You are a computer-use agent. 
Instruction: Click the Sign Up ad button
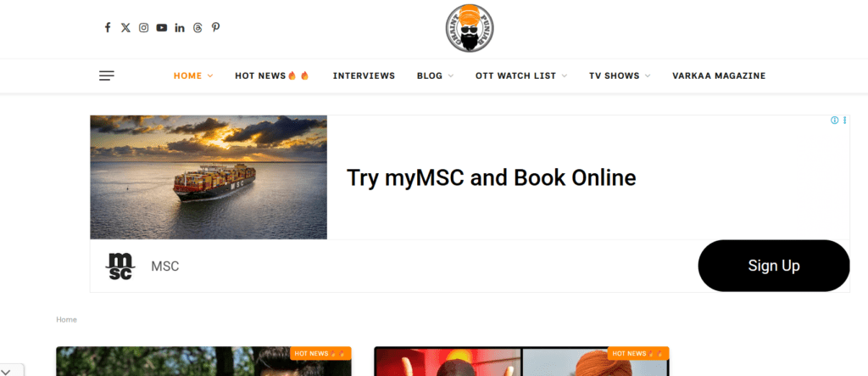(773, 266)
